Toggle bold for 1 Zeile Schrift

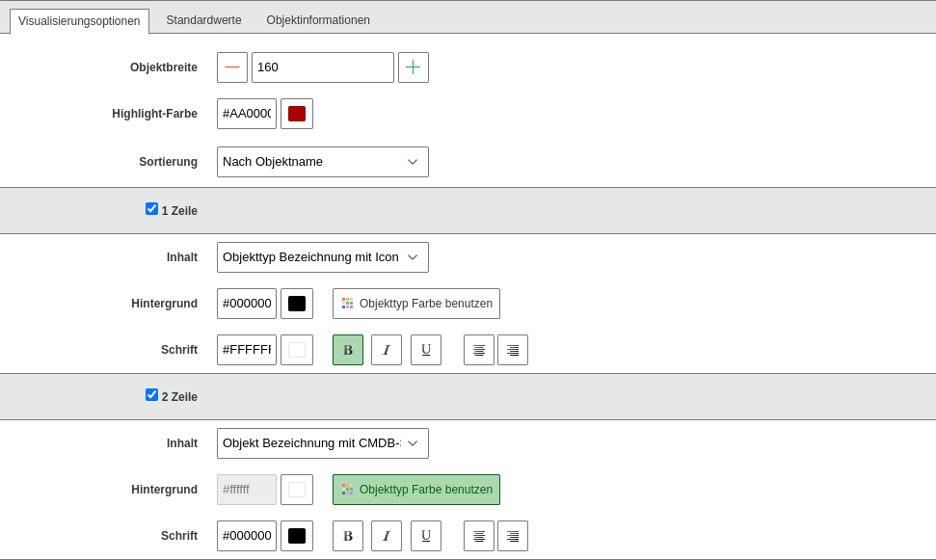(x=348, y=350)
